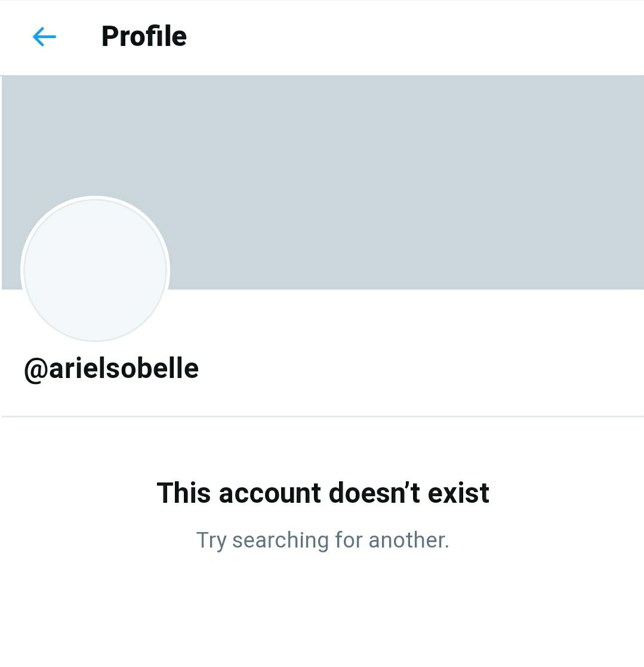Click the word "for" in the gray hint
This screenshot has height=667, width=644.
click(349, 540)
